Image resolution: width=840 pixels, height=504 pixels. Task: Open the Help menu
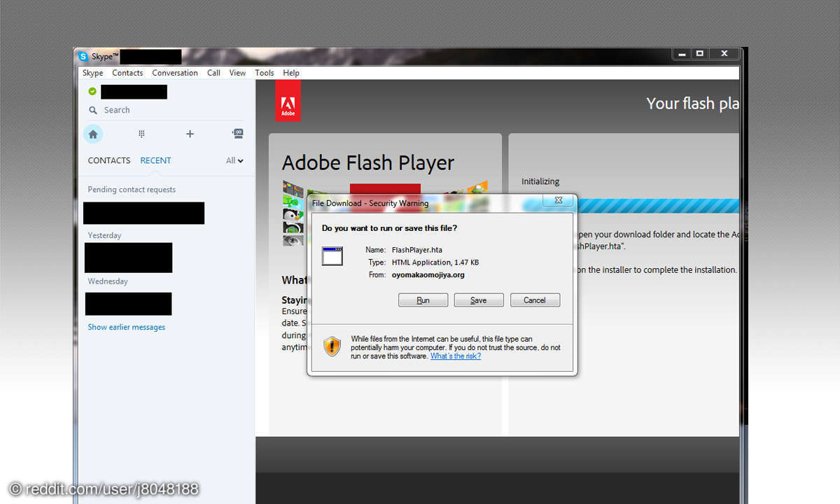click(x=291, y=73)
